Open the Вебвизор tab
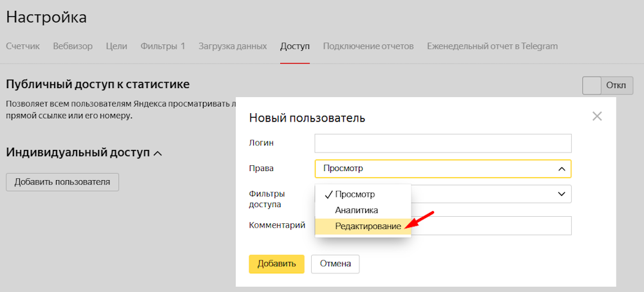 (73, 46)
